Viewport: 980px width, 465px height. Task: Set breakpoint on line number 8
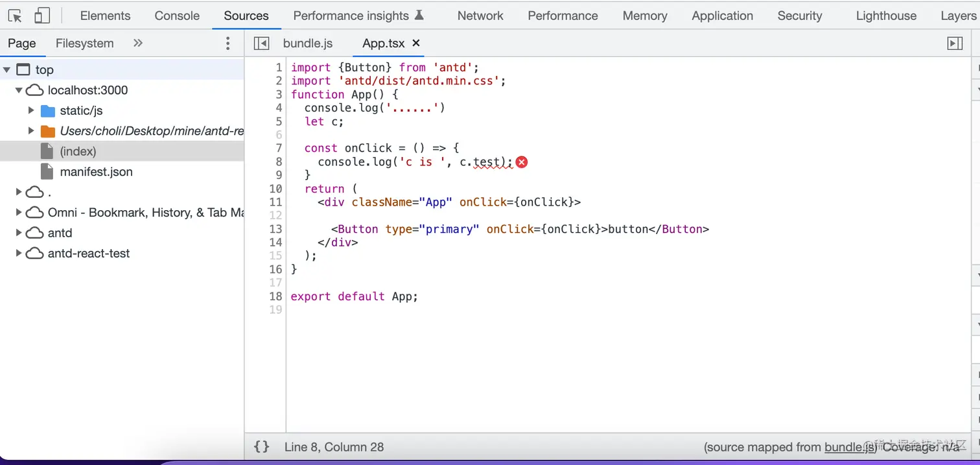pos(279,161)
